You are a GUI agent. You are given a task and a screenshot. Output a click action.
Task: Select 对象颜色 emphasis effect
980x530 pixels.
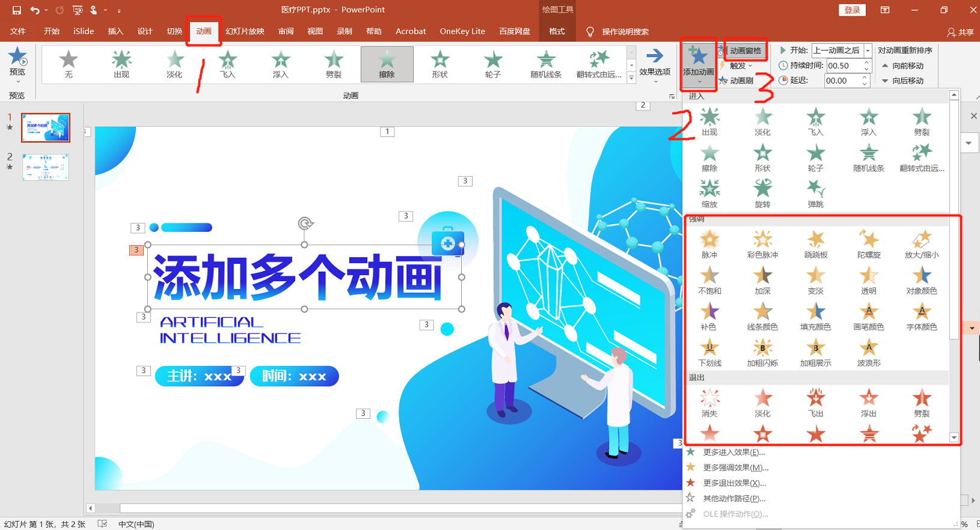tap(921, 281)
